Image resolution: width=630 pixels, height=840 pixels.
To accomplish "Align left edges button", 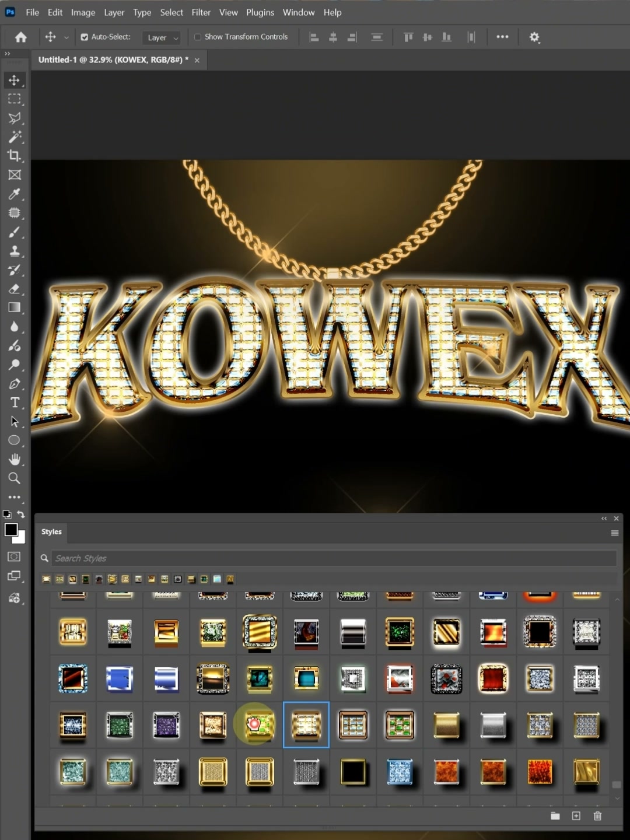I will 314,37.
